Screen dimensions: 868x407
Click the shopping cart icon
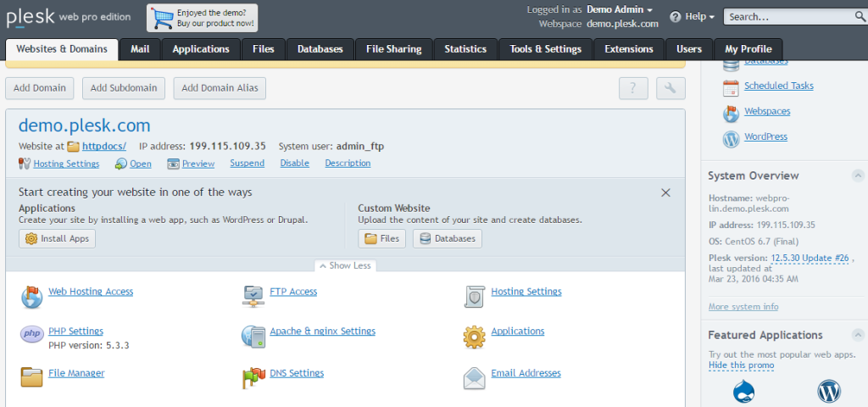click(x=163, y=19)
